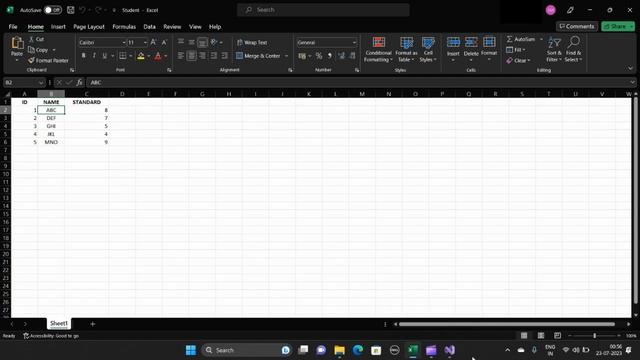Image resolution: width=640 pixels, height=360 pixels.
Task: Click the Clear button
Action: 517,60
